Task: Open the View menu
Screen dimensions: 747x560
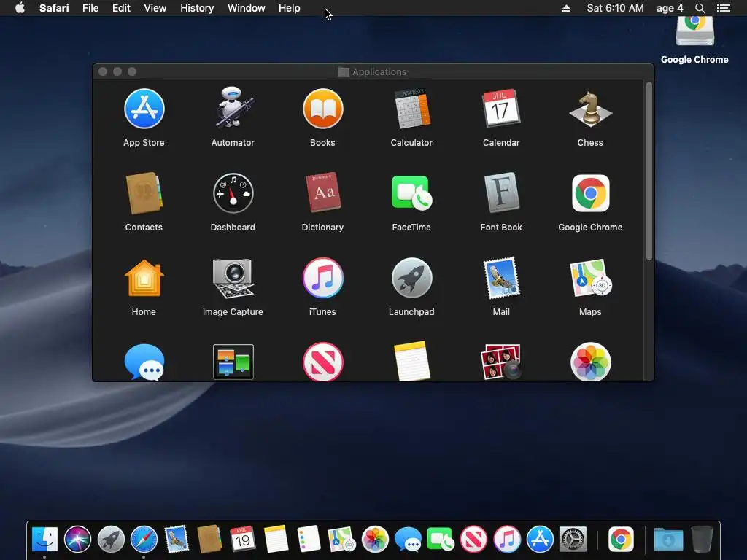Action: 155,8
